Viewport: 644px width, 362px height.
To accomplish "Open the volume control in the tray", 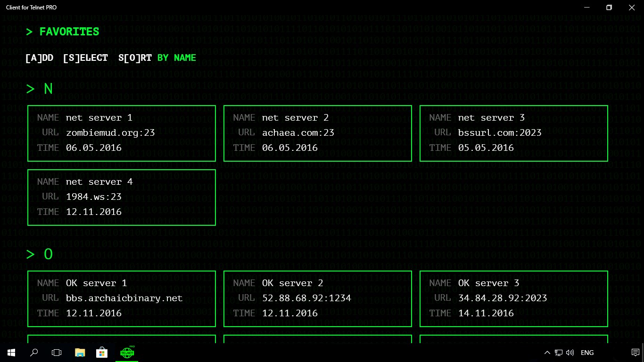I will tap(570, 353).
